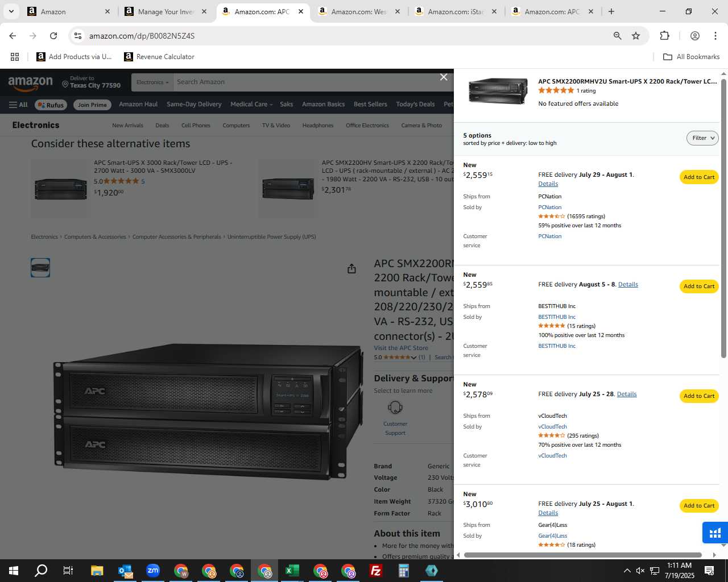Bookmark this page with the star icon
728x582 pixels.
coord(636,36)
